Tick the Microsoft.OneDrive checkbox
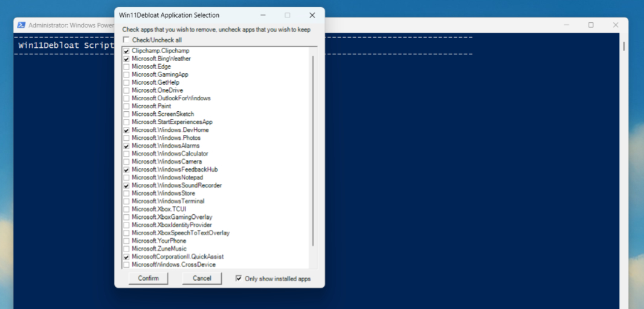The image size is (644, 309). click(126, 91)
